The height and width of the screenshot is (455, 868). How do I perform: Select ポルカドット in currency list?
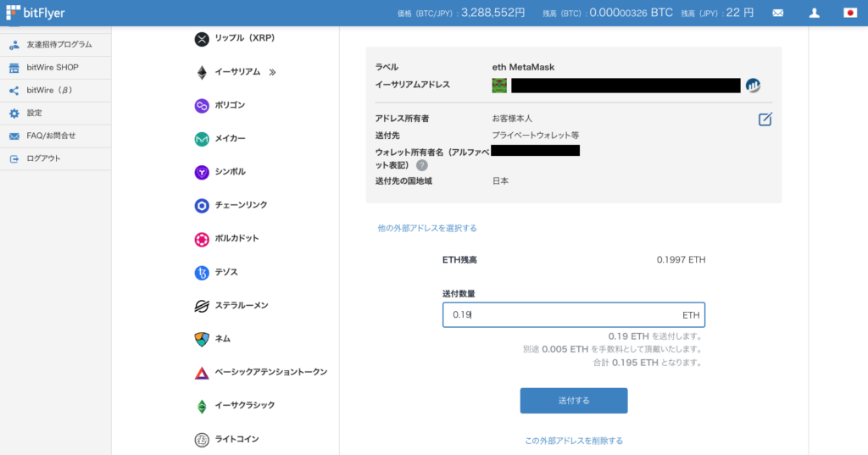[236, 238]
